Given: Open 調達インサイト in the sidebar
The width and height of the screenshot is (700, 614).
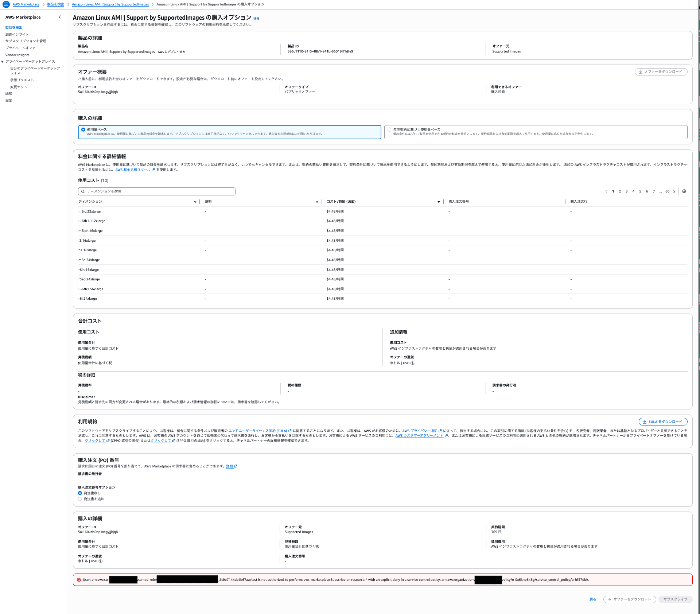Looking at the screenshot, I should [17, 35].
